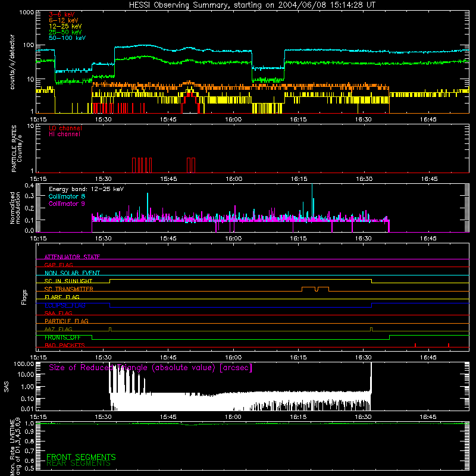
Task: Click the SC IN SUNLIGHT flag label
Action: point(68,281)
